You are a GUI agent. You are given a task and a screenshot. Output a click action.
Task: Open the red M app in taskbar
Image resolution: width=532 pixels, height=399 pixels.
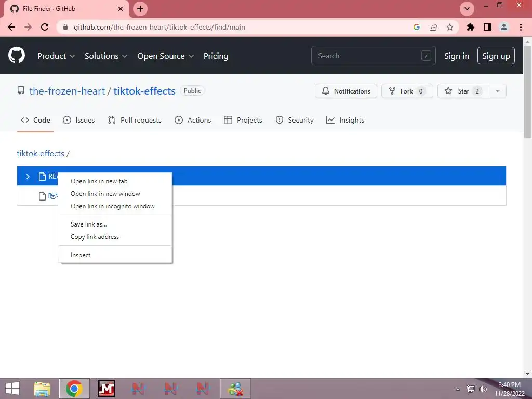(x=106, y=389)
